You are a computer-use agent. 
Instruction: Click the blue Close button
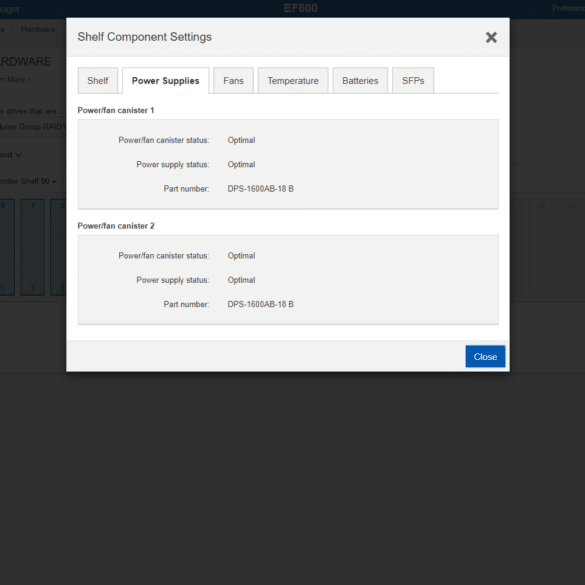click(x=485, y=357)
